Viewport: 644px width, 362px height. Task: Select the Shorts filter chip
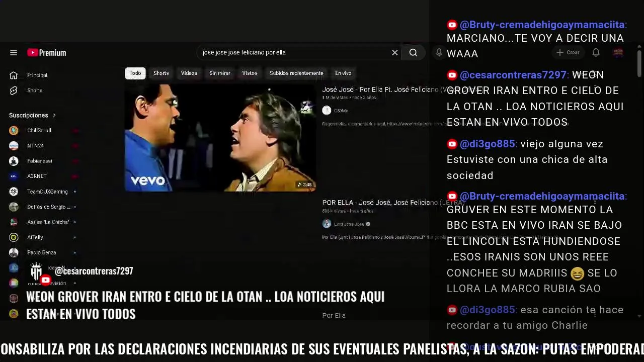click(161, 73)
